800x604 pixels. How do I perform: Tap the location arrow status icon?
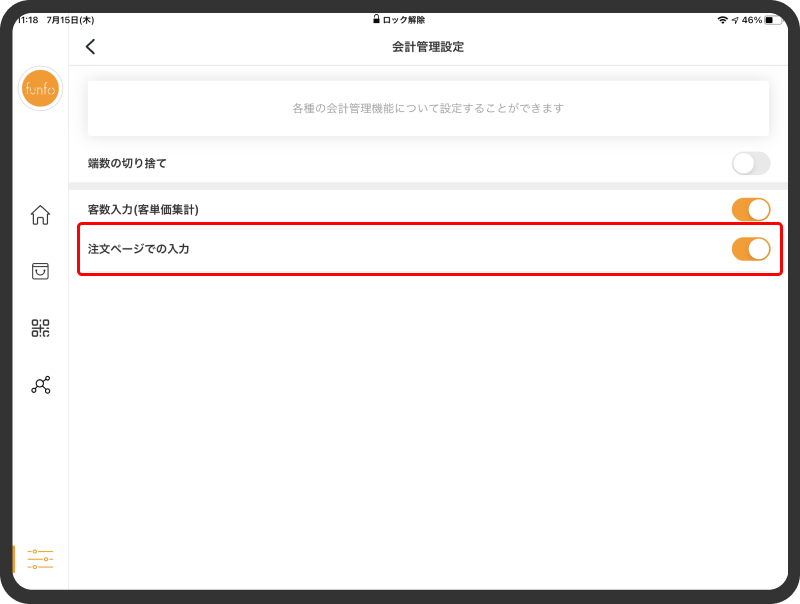735,20
